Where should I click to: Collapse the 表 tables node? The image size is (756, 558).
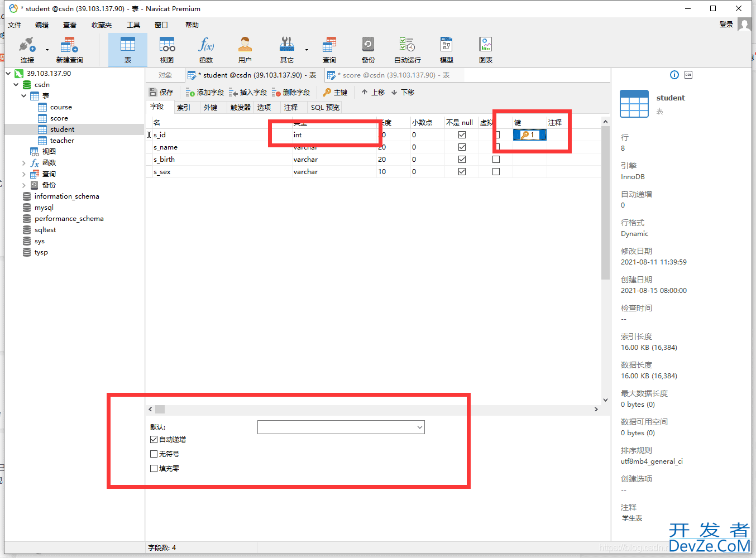point(23,95)
